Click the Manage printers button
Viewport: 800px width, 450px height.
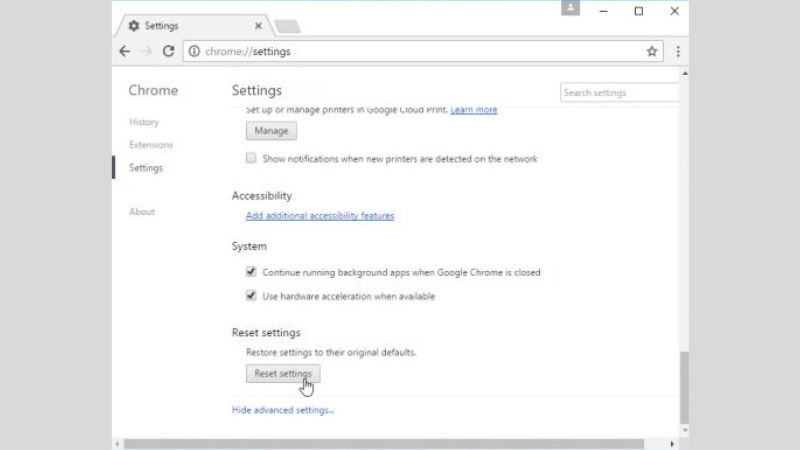coord(271,131)
